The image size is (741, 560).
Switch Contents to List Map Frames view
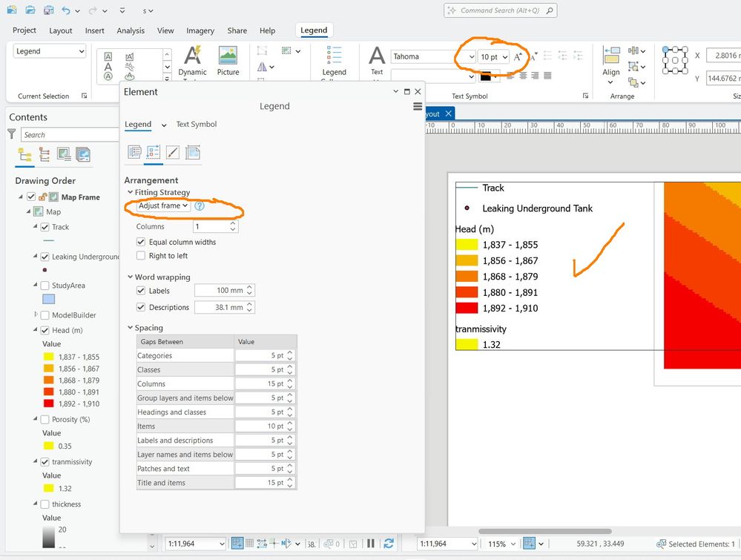(63, 154)
